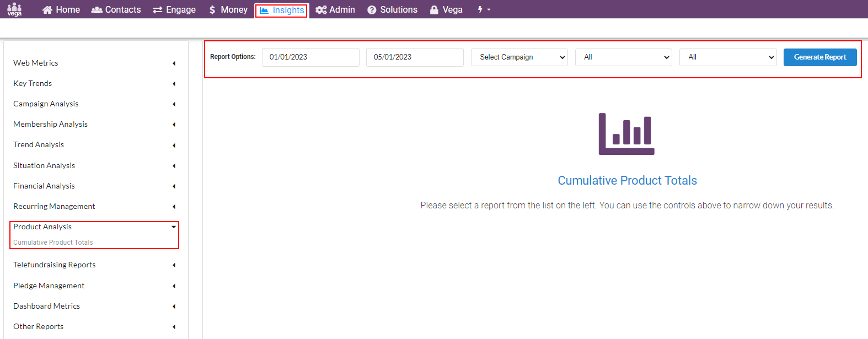The image size is (868, 339).
Task: Click the Home house icon
Action: pyautogui.click(x=47, y=10)
